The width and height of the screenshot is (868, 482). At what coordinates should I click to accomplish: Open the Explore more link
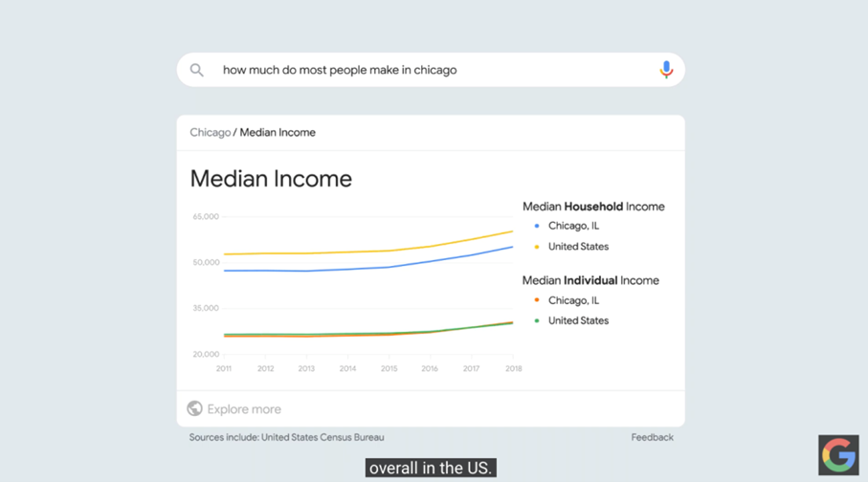coord(244,409)
